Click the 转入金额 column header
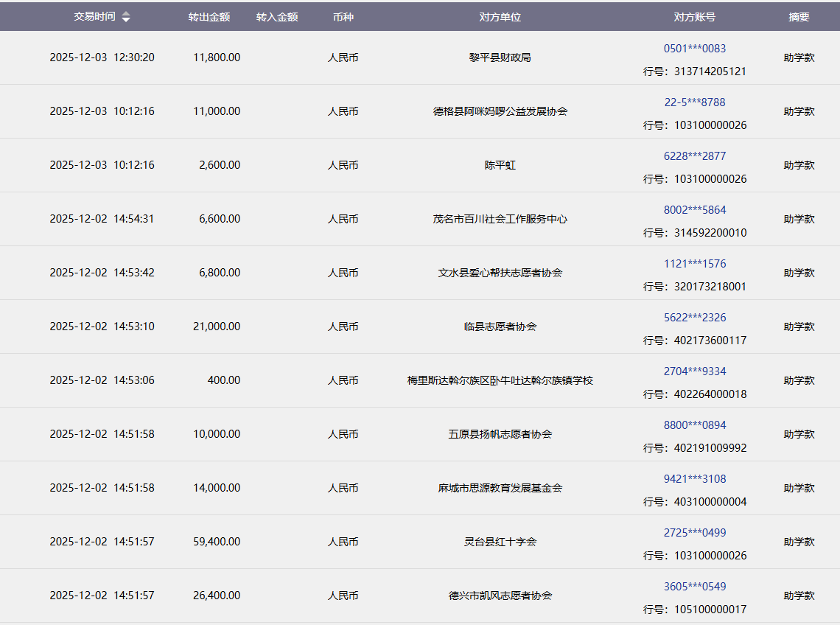 point(277,17)
